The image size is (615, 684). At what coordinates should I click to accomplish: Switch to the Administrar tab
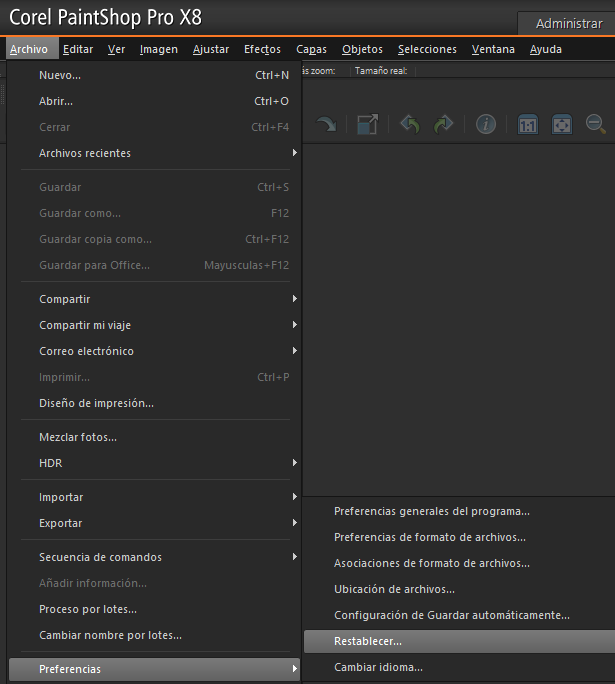tap(569, 24)
